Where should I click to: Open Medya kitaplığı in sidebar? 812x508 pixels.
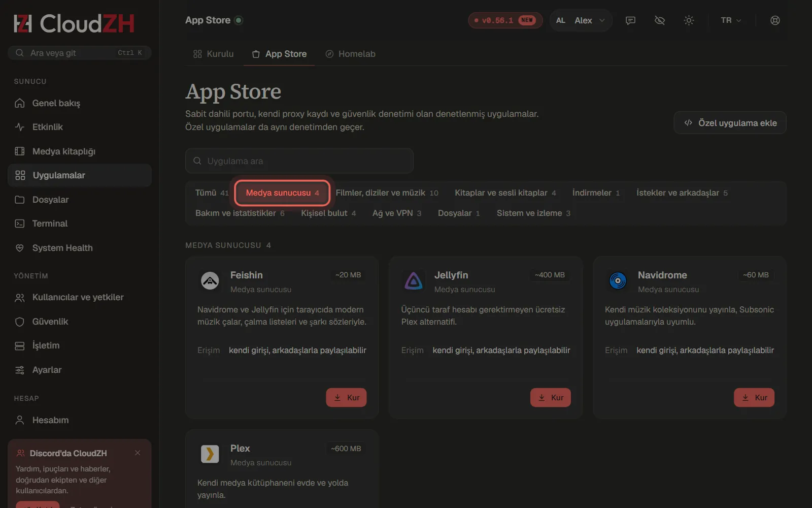click(79, 151)
